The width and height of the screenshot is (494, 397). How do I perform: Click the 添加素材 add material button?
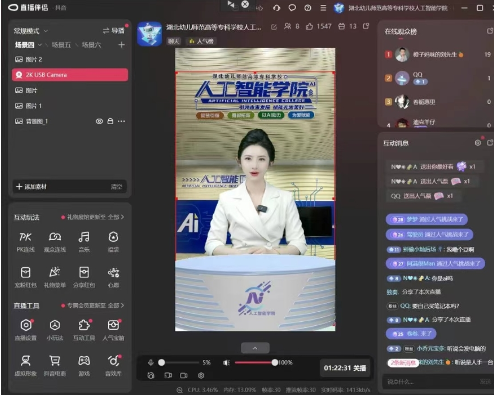[32, 187]
